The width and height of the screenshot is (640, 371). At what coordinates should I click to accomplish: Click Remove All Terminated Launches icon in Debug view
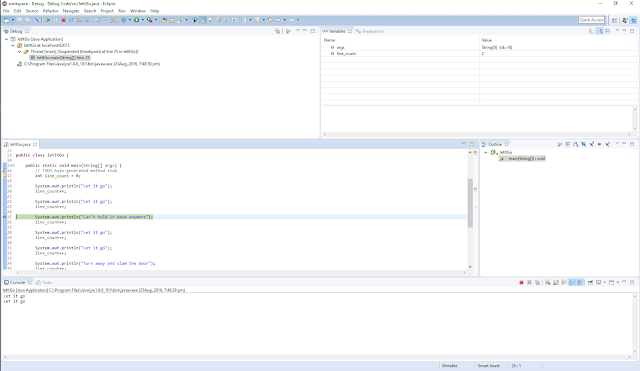[x=278, y=31]
